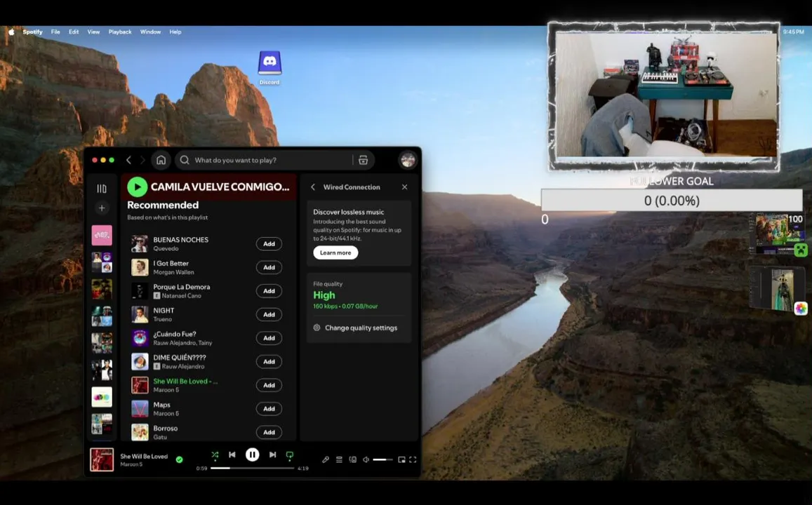The height and width of the screenshot is (505, 812).
Task: Go back from Wired Connection panel
Action: tap(313, 187)
